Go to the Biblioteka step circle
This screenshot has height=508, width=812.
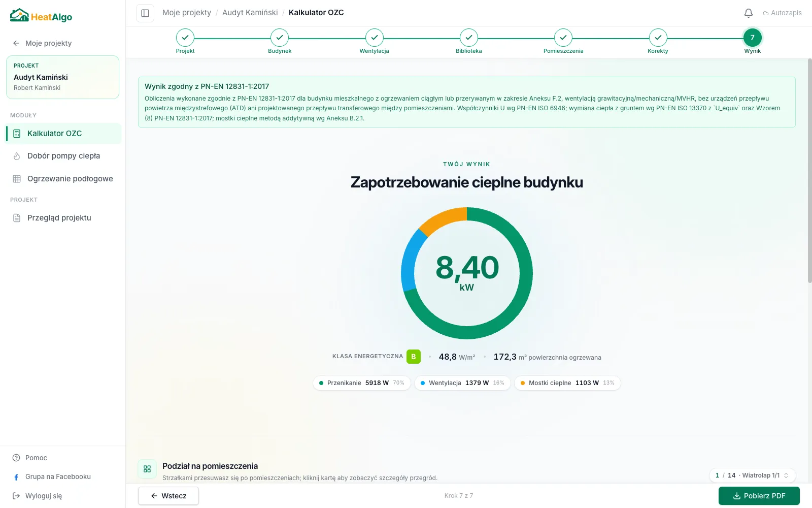click(469, 38)
